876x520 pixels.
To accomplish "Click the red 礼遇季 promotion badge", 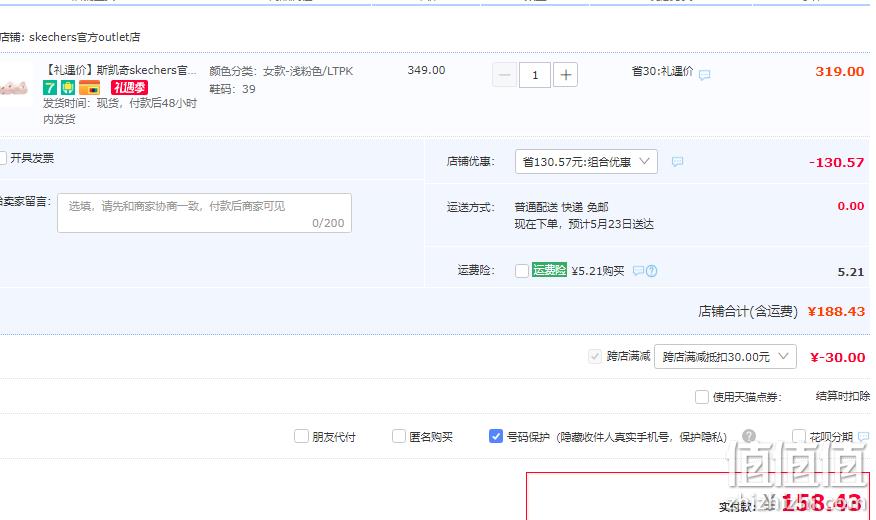I will (x=129, y=88).
